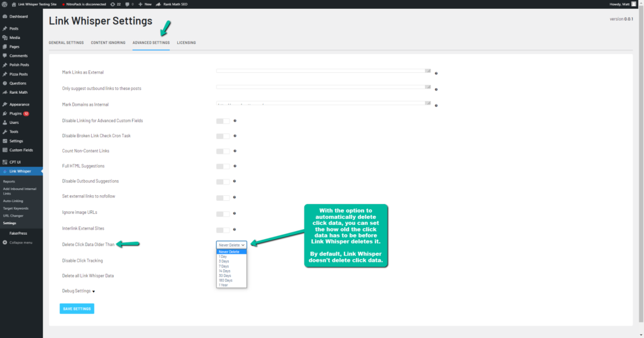644x338 pixels.
Task: Click Only suggest outbound links text area
Action: [324, 87]
